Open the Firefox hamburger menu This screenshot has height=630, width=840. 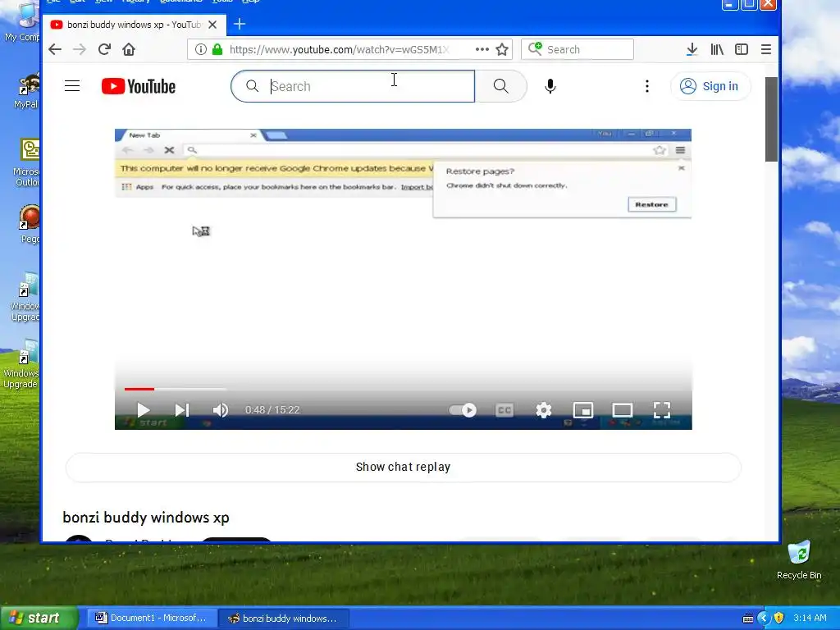coord(766,50)
